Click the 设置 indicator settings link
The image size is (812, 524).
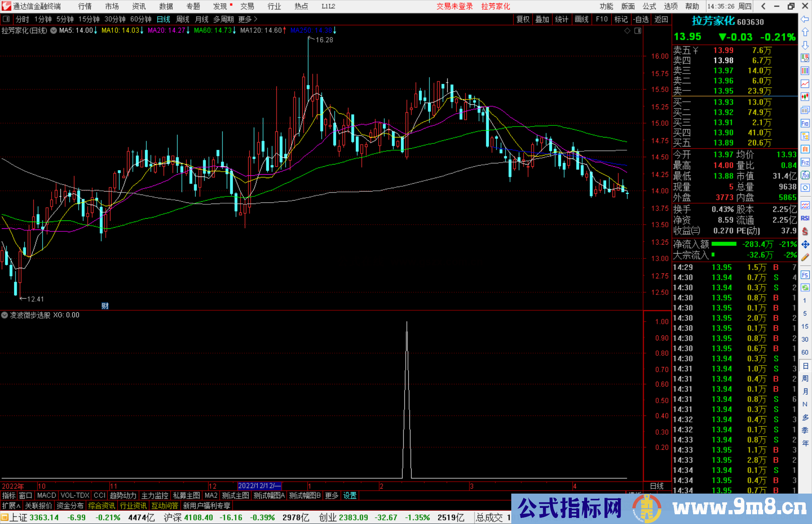coord(350,495)
